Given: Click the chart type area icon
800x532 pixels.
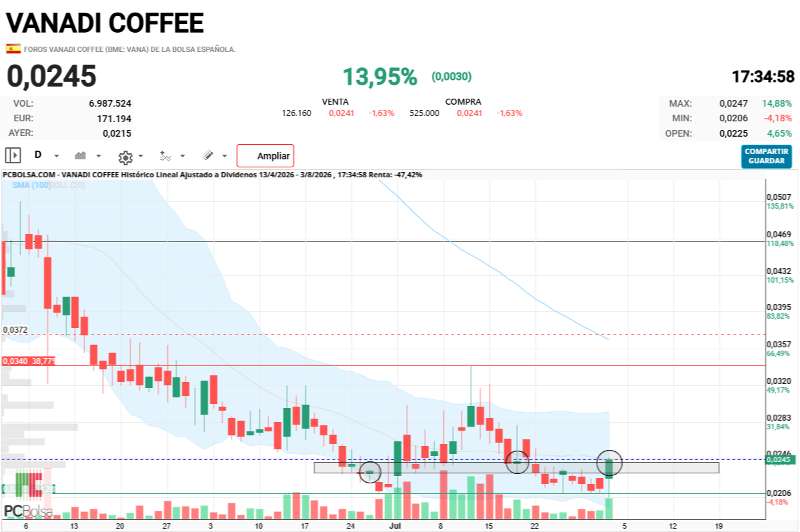Looking at the screenshot, I should click(x=81, y=155).
